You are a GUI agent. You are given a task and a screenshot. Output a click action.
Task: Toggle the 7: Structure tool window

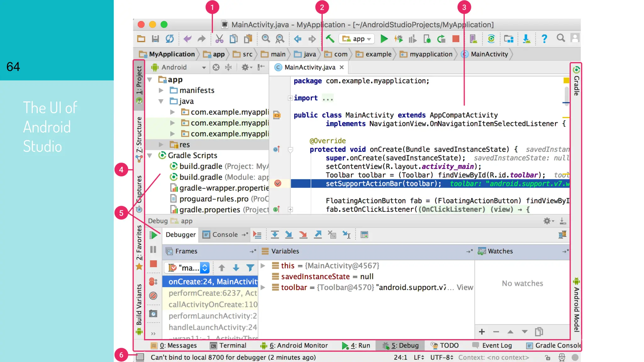139,139
